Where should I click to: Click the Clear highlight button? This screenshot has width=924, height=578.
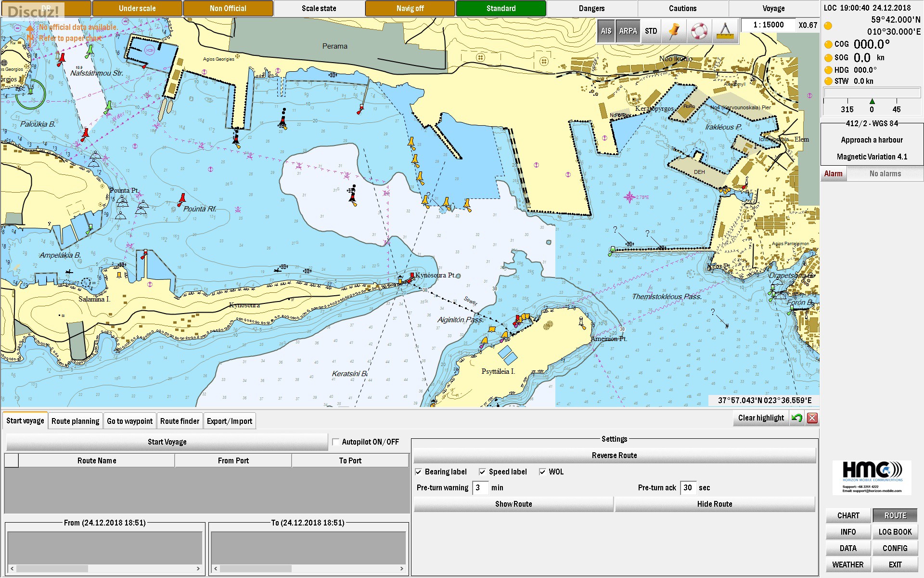[761, 418]
